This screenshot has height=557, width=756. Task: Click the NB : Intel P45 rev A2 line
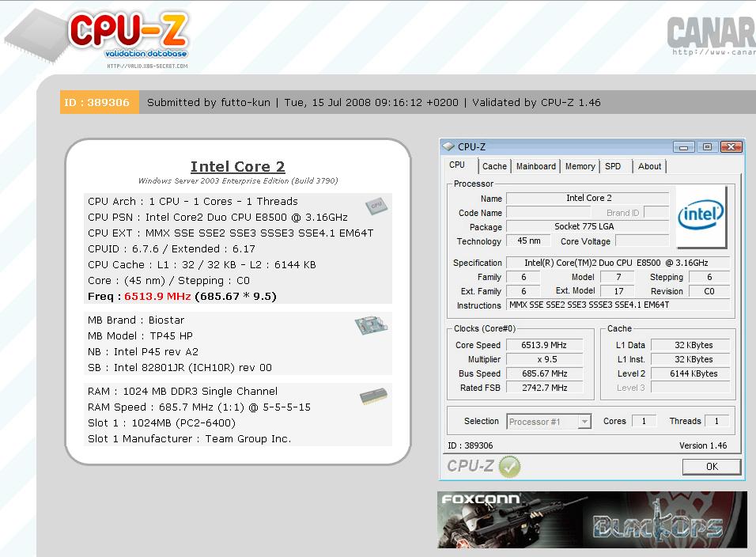[143, 351]
